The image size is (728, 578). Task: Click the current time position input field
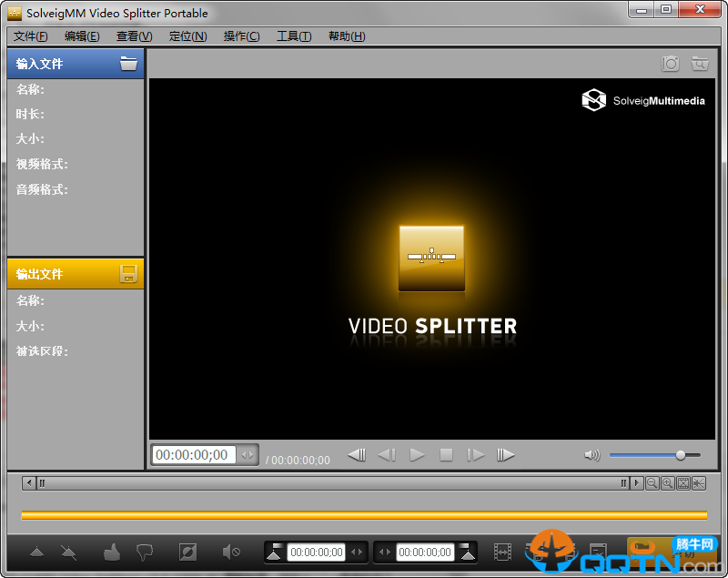(193, 455)
